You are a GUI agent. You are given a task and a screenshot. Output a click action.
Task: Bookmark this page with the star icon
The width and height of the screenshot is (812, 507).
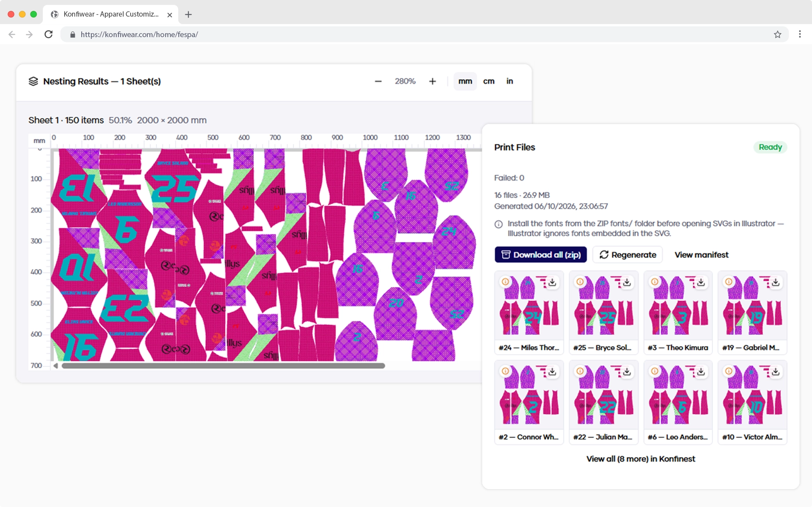click(777, 34)
